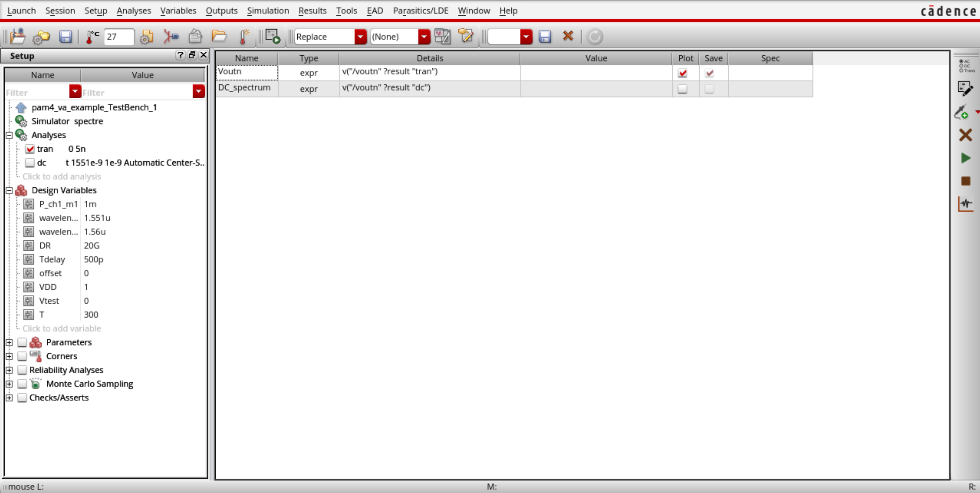This screenshot has height=493, width=980.
Task: Enable the dc analysis checkbox
Action: (x=30, y=163)
